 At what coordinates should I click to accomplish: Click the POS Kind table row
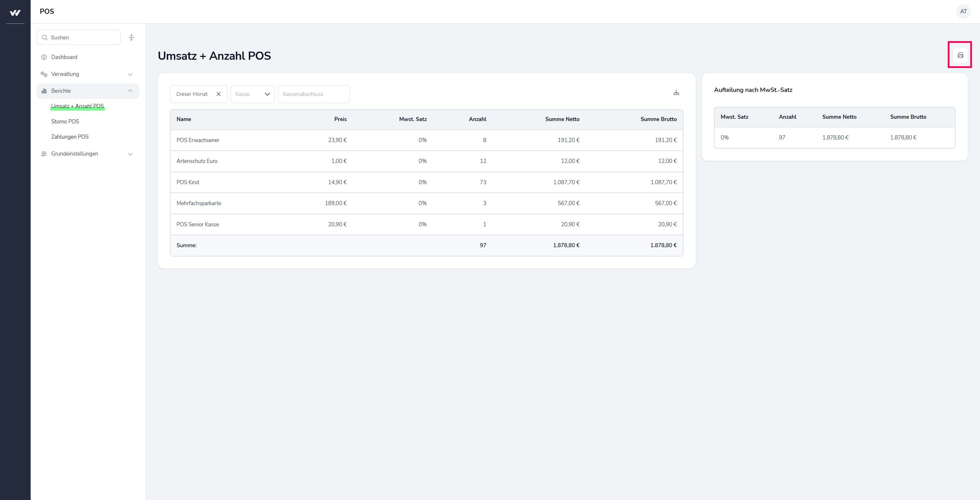click(x=426, y=182)
